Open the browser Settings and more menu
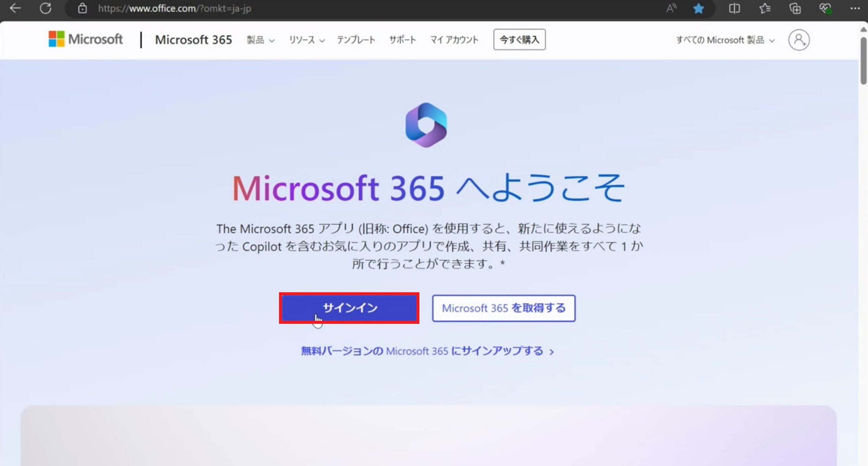 click(x=855, y=8)
